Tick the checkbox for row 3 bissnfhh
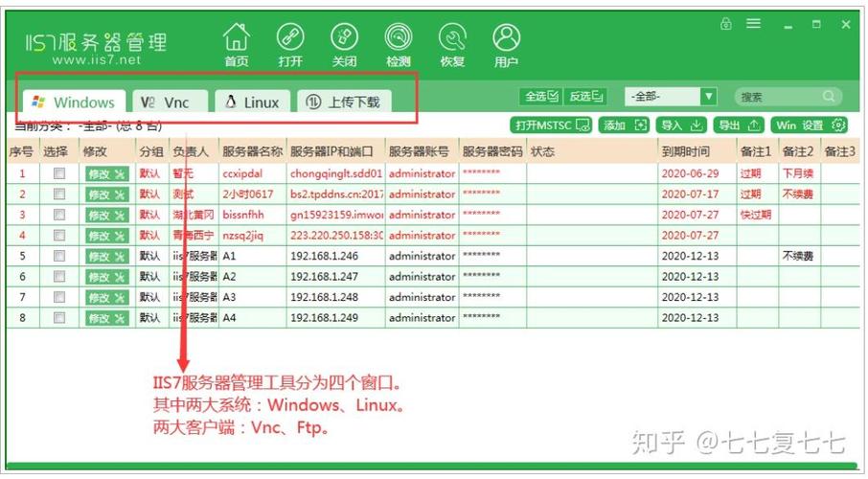Screen dimensions: 868x479 point(59,215)
